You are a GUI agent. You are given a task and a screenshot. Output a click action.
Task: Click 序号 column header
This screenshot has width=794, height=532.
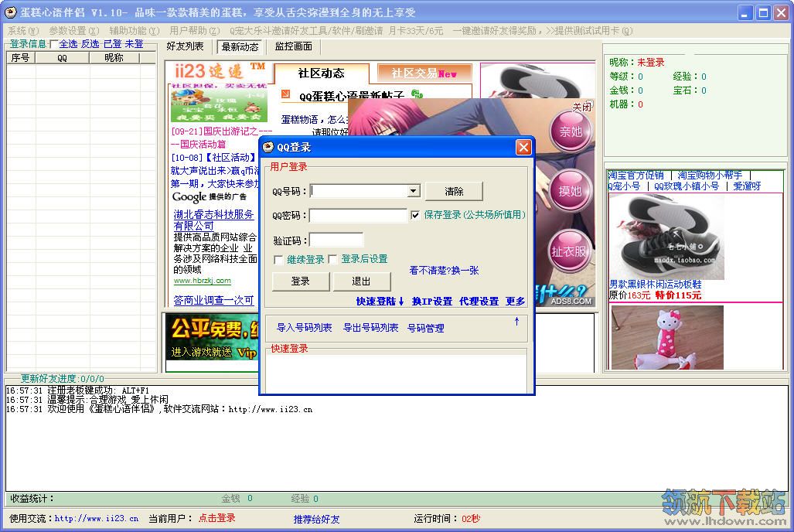20,58
